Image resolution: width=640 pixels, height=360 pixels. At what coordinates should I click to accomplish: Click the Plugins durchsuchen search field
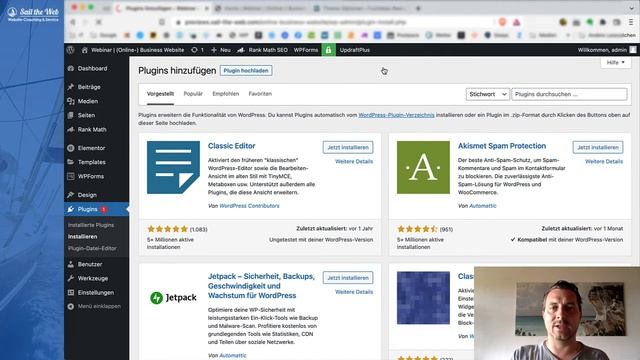pos(569,94)
